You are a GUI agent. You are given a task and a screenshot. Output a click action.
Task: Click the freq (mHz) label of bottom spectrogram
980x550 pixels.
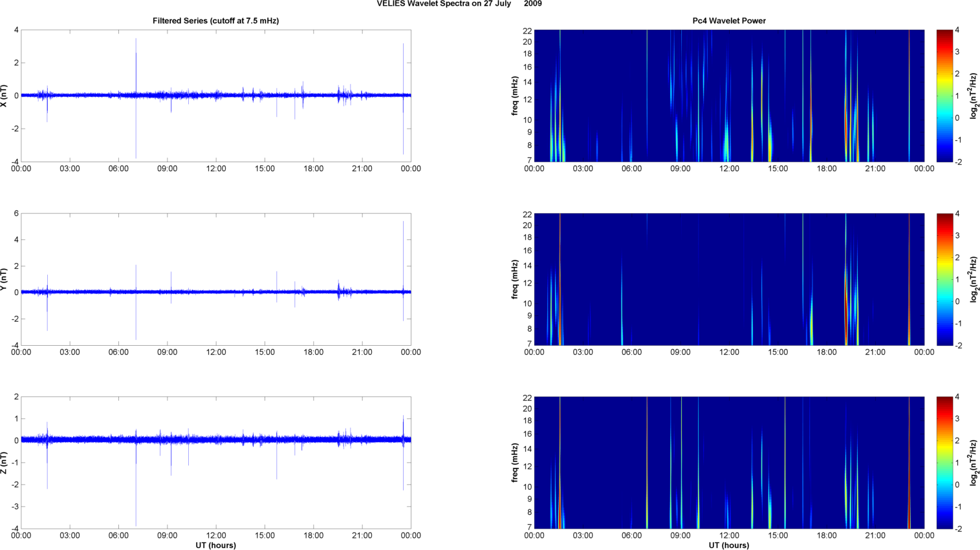tap(515, 463)
